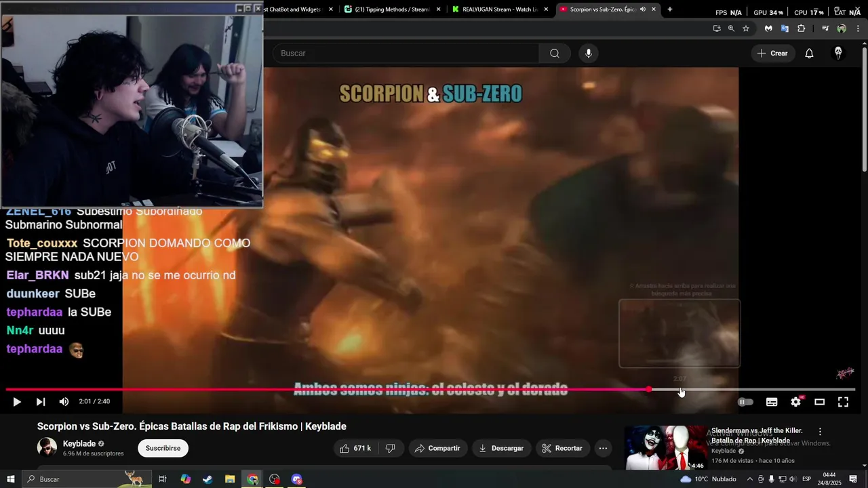Open the YouTube account avatar menu

pyautogui.click(x=838, y=53)
